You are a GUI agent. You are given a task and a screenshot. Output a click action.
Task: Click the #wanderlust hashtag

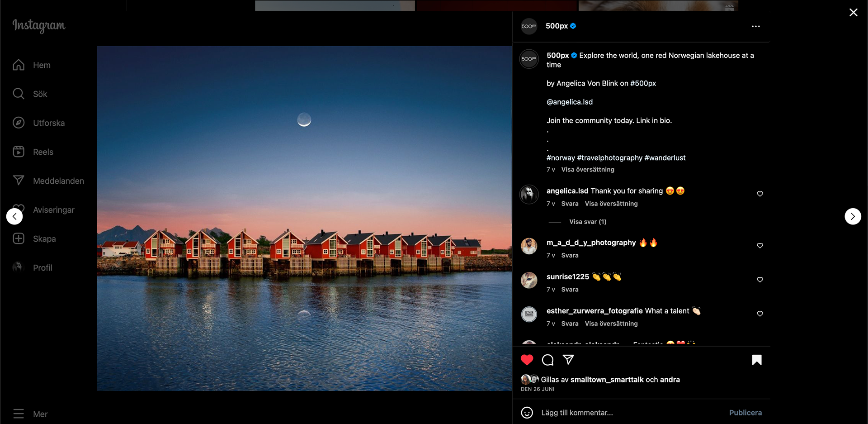click(x=665, y=157)
